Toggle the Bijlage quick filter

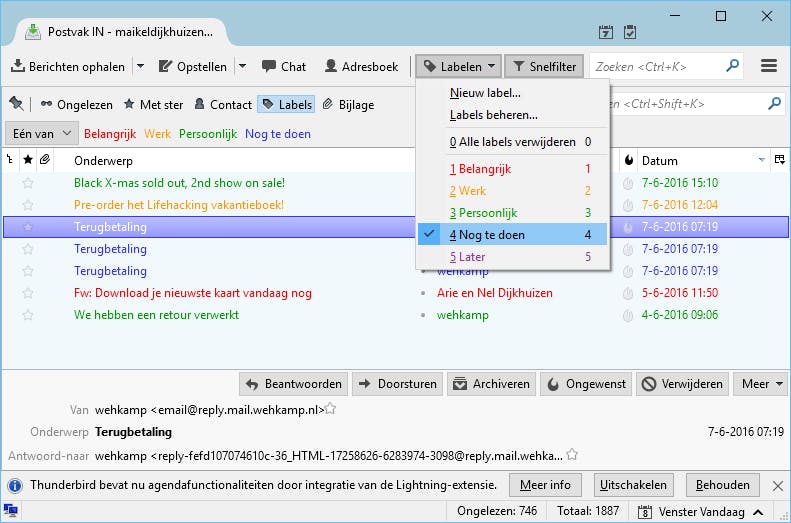(349, 104)
